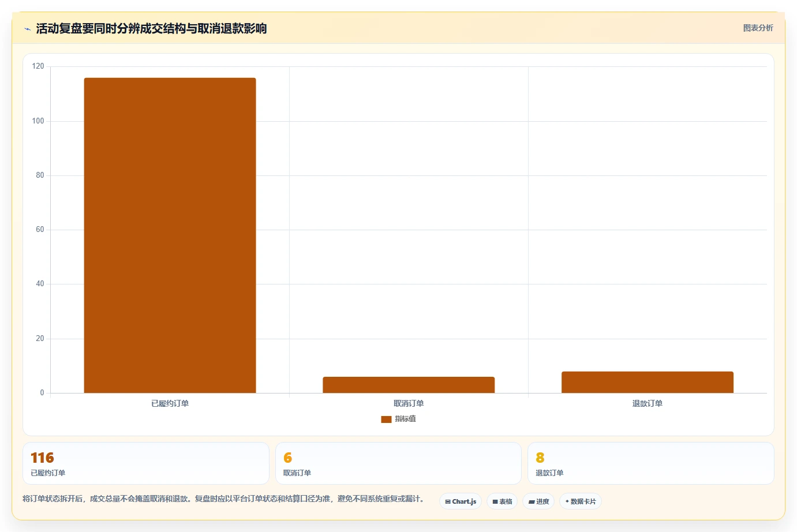797x532 pixels.
Task: Click the 退款订单 x-axis label
Action: (x=648, y=403)
